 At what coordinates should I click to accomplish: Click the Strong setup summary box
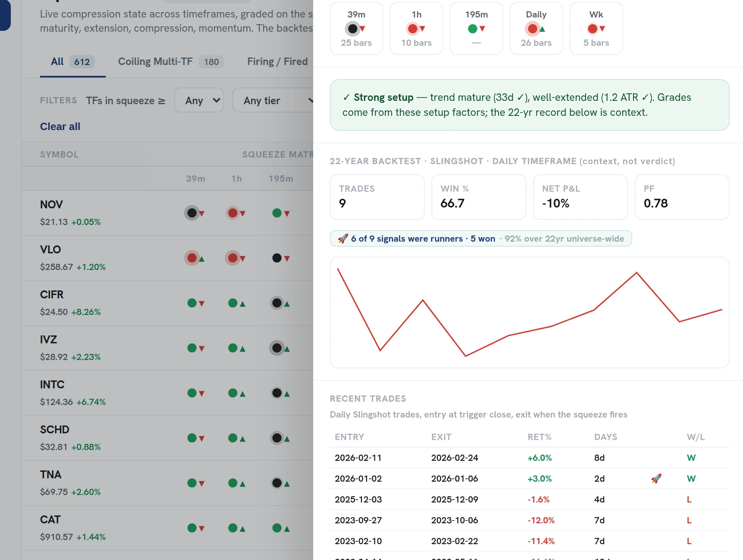pyautogui.click(x=530, y=105)
